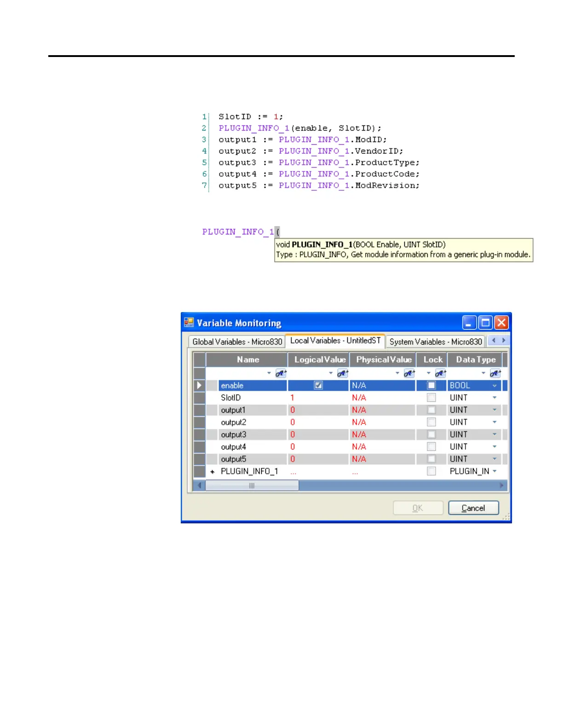Click the horizontal scrollbar right arrow
The image size is (563, 728).
[502, 485]
